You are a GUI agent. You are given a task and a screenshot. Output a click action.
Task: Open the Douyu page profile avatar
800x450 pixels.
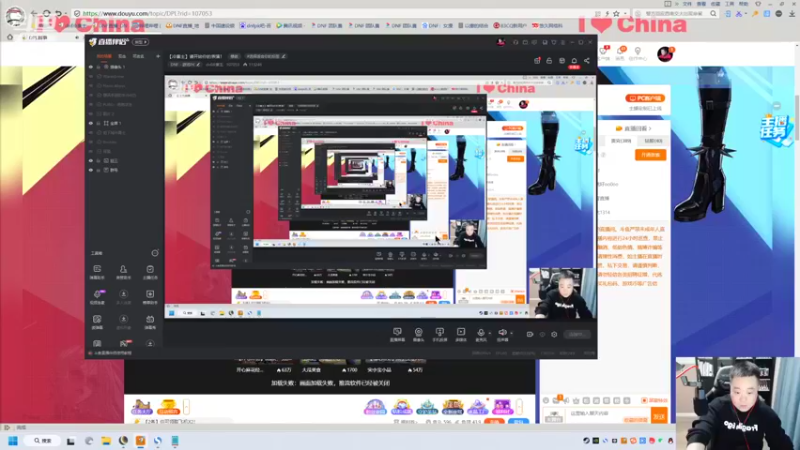click(x=665, y=54)
